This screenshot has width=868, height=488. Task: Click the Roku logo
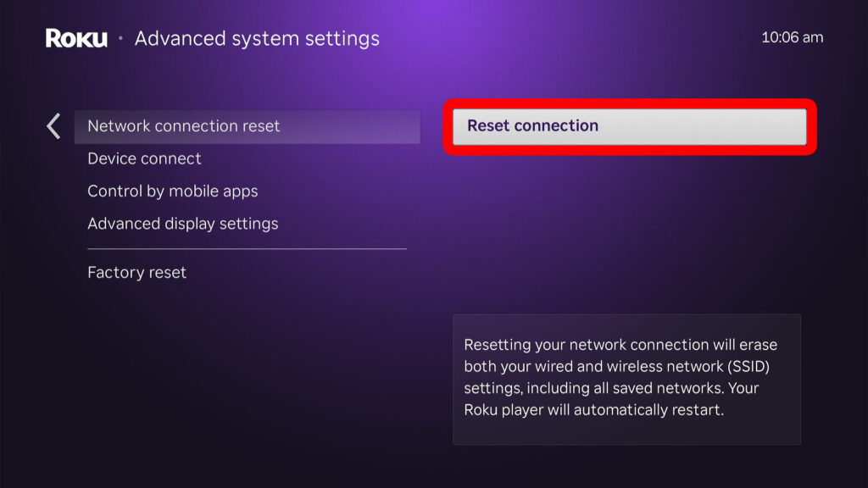tap(76, 38)
